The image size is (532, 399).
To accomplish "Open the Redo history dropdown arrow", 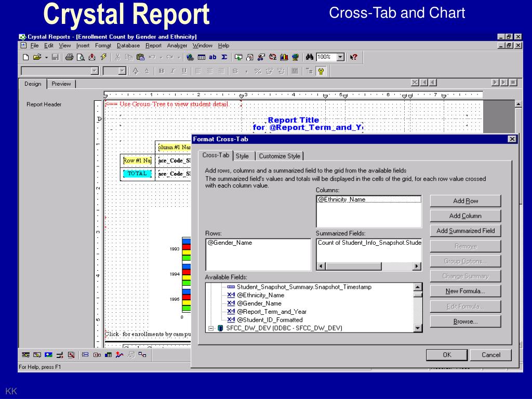I will [x=179, y=57].
